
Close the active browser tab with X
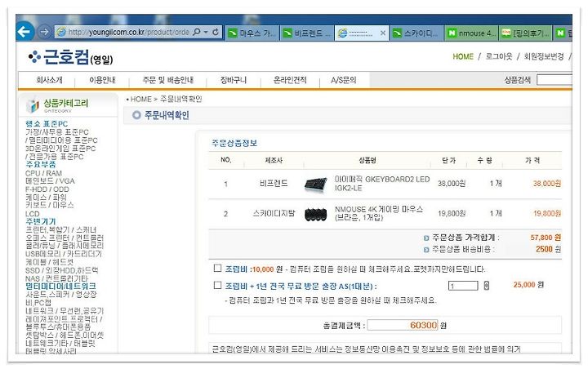[x=382, y=33]
